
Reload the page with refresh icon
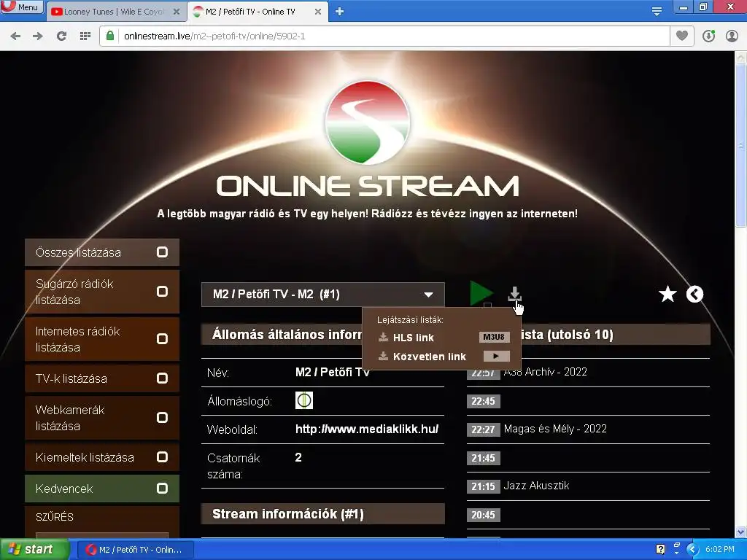[61, 36]
